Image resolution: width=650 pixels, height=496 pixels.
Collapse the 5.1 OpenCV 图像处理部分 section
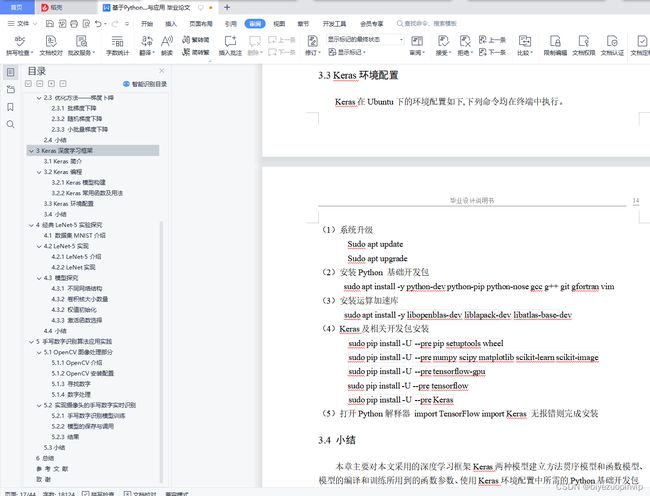tap(39, 352)
